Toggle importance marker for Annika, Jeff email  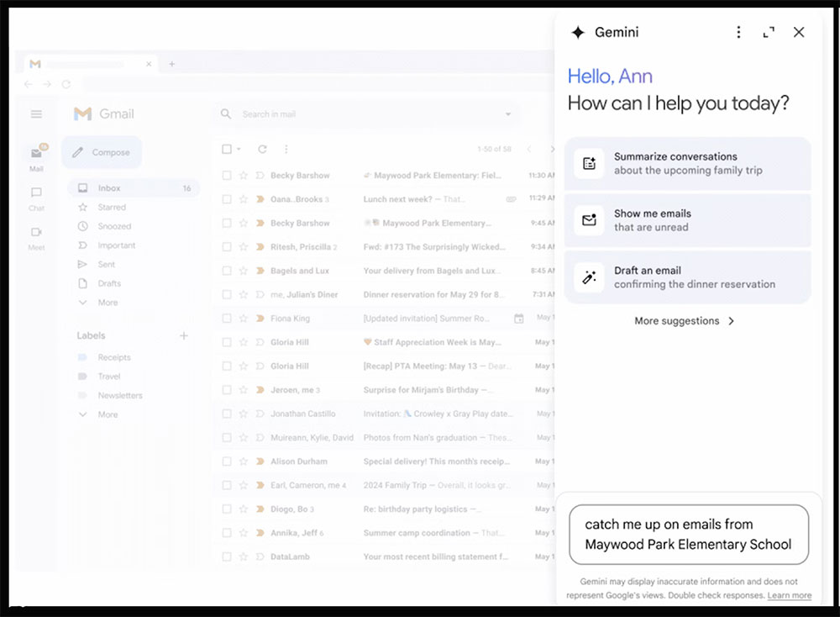coord(260,533)
